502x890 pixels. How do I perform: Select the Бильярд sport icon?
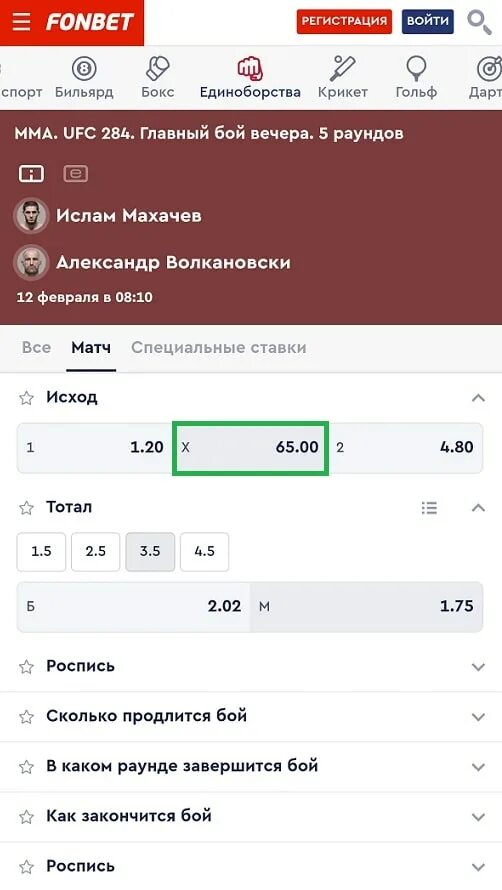84,69
